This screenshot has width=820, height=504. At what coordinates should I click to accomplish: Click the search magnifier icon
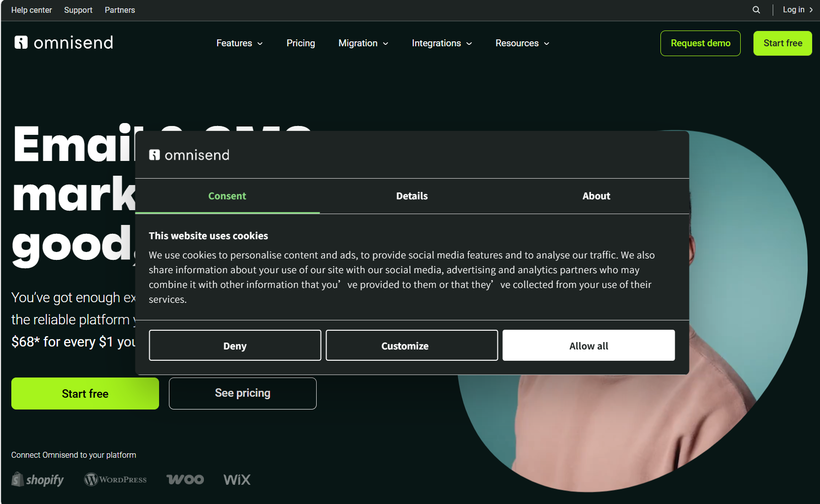[x=756, y=10]
